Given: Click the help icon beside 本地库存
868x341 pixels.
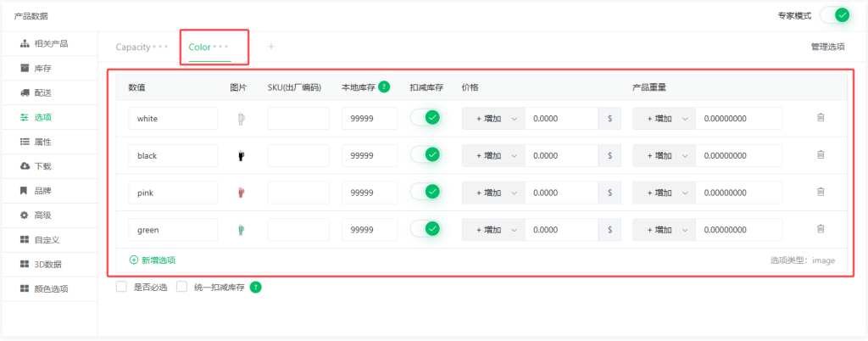Looking at the screenshot, I should pyautogui.click(x=384, y=87).
